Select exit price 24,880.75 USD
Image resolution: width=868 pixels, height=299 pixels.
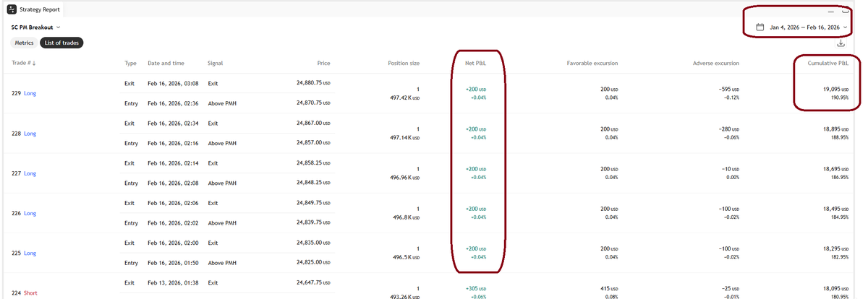313,83
